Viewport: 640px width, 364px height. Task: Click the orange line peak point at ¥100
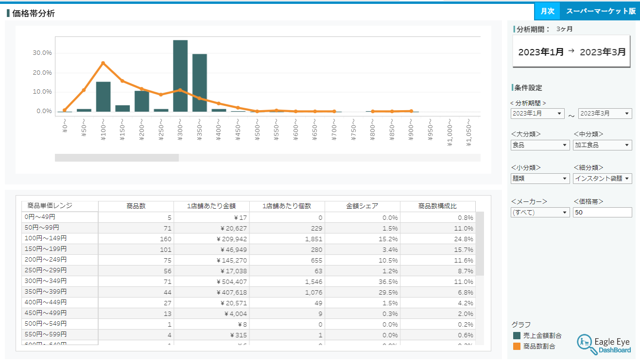(103, 63)
